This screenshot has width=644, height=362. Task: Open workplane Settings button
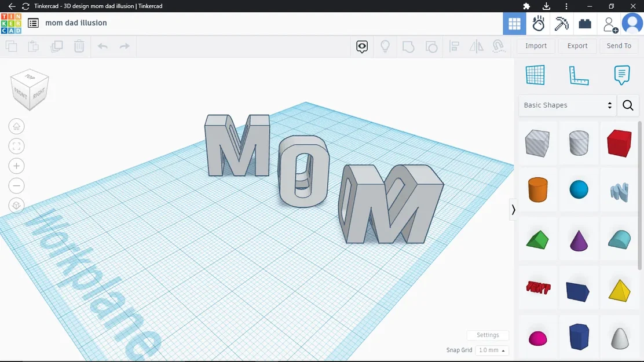pyautogui.click(x=488, y=335)
